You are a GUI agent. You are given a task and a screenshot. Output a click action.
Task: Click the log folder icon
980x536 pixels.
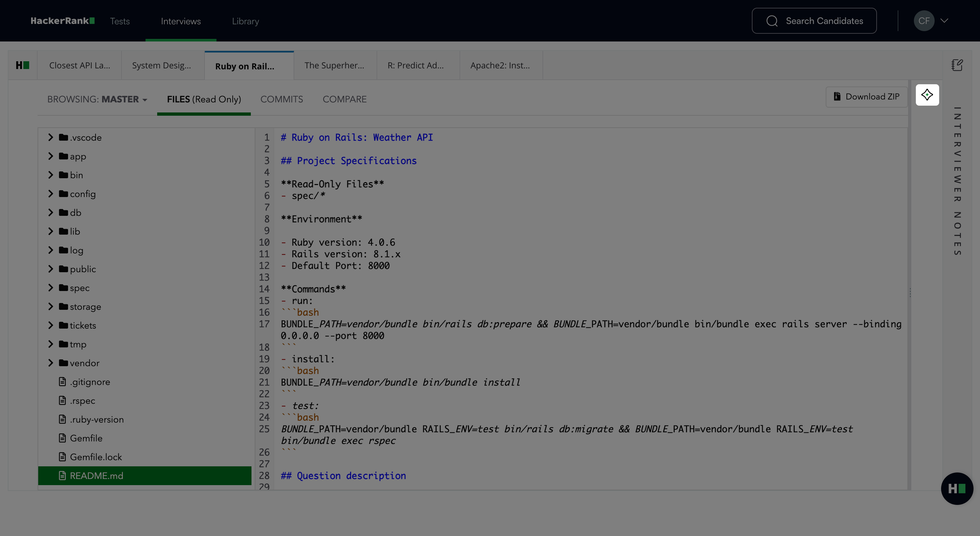64,250
